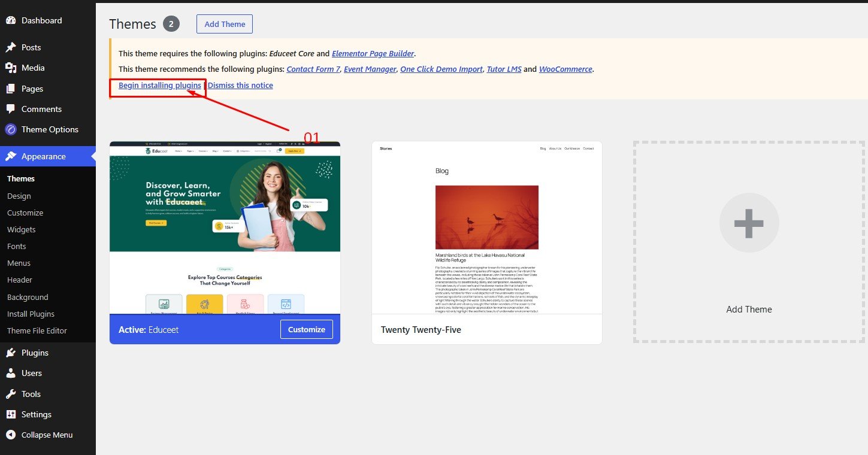
Task: Go to Menus under Appearance
Action: [19, 263]
